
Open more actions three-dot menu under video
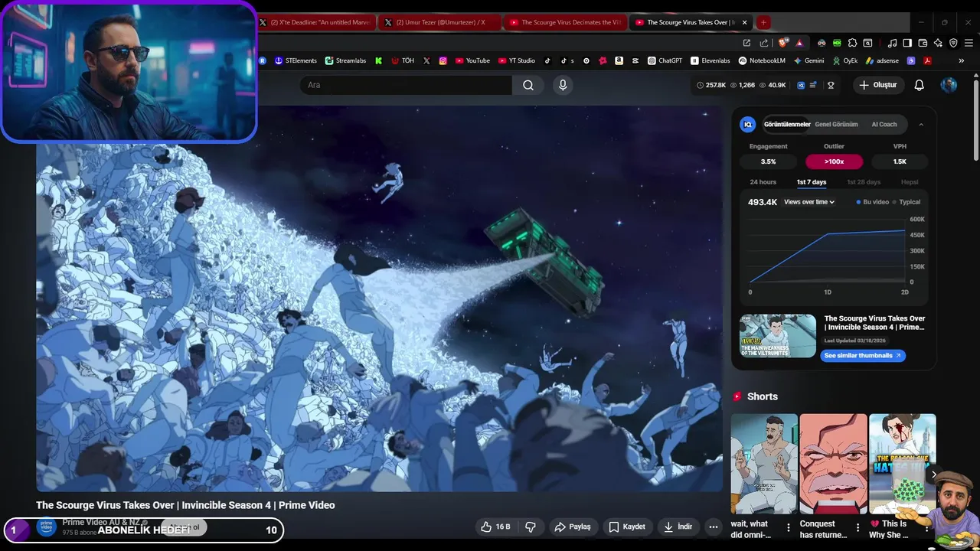[x=714, y=527]
